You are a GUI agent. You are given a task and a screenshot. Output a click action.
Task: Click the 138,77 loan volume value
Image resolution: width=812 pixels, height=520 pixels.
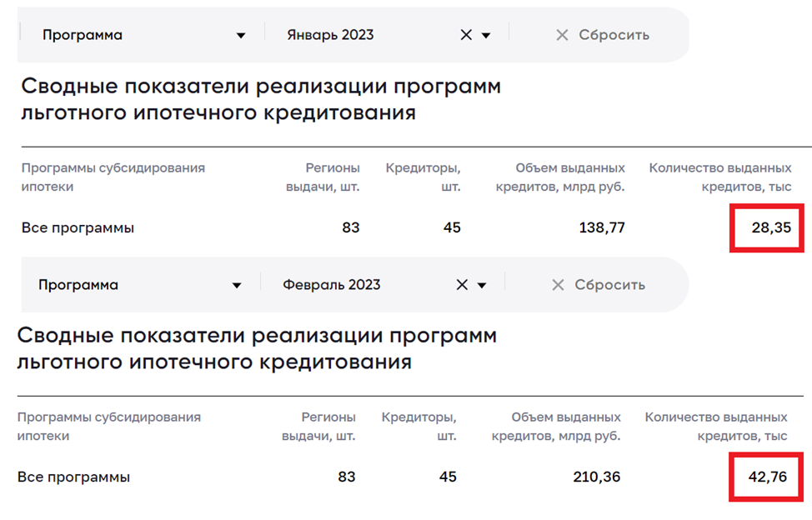coord(602,227)
